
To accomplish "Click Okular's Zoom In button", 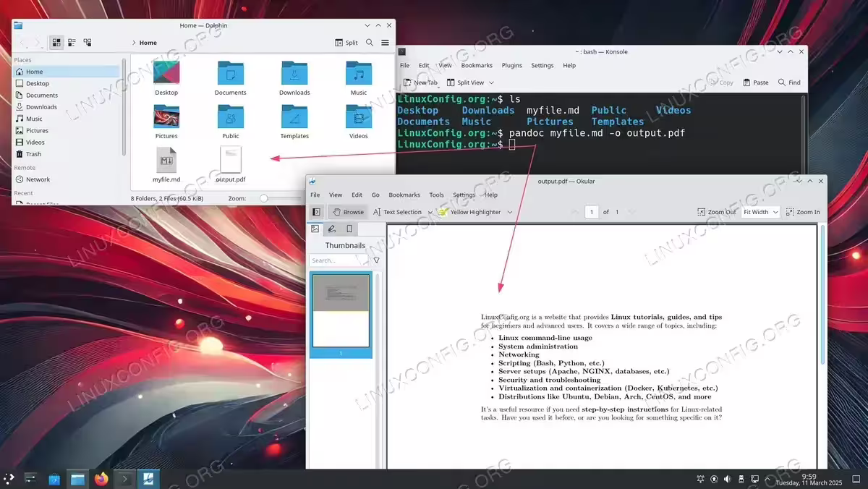I will click(x=803, y=212).
